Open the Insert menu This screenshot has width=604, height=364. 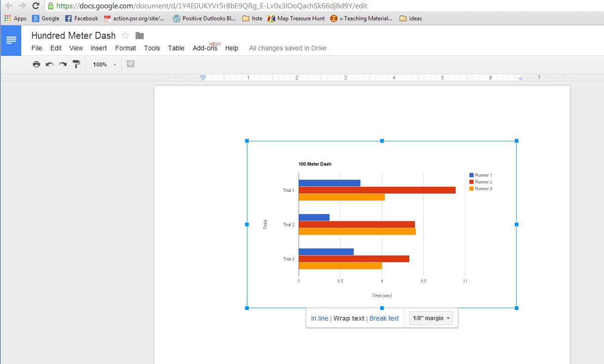[x=99, y=48]
